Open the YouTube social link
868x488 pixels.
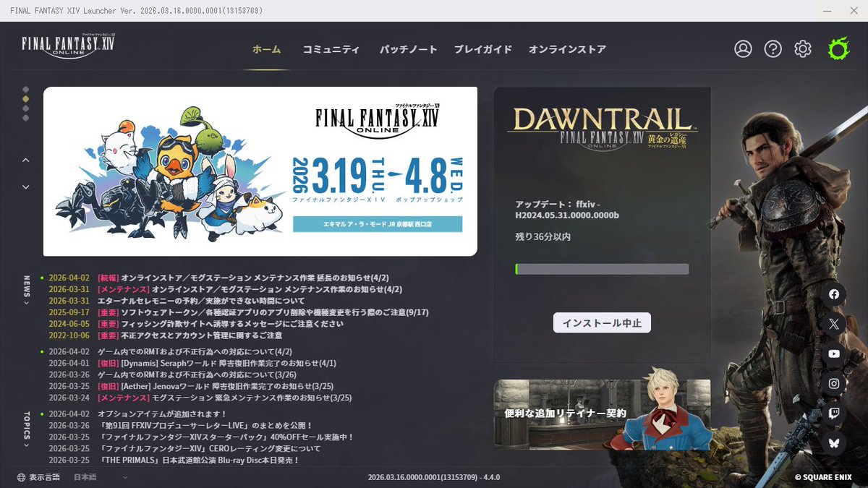click(x=834, y=354)
